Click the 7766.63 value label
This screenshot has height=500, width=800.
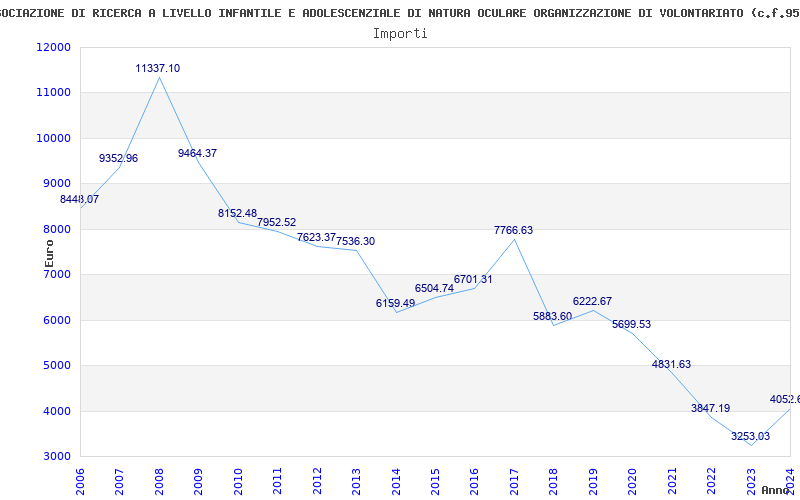513,231
